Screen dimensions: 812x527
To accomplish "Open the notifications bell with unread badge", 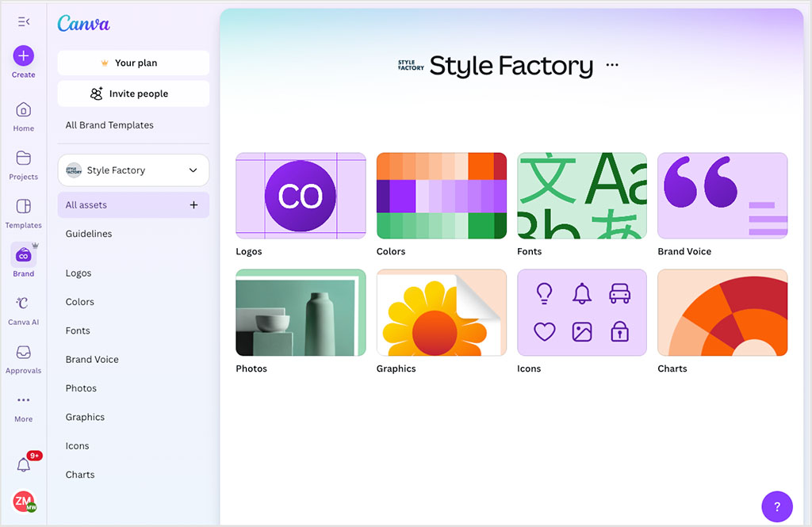I will coord(23,463).
